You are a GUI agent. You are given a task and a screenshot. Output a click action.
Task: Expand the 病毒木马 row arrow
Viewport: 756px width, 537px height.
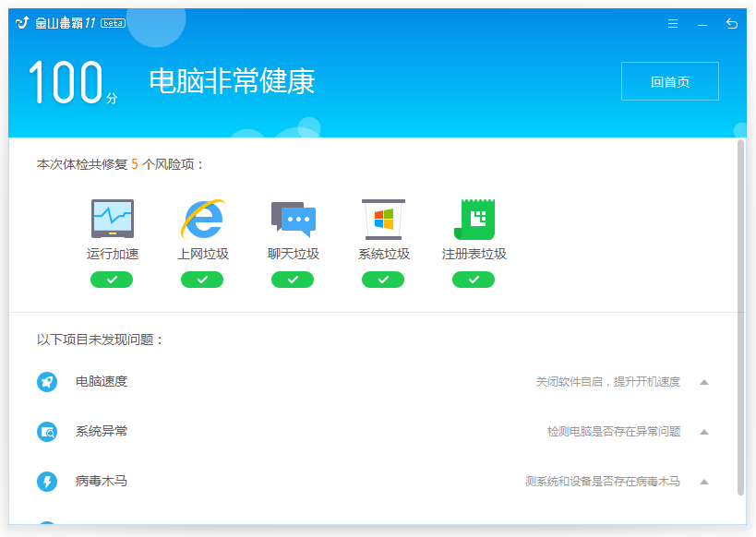tap(704, 482)
